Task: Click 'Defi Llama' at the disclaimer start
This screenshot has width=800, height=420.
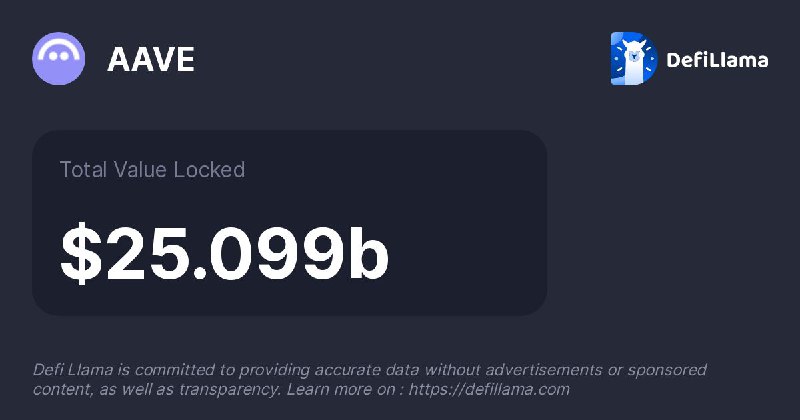Action: (x=73, y=369)
